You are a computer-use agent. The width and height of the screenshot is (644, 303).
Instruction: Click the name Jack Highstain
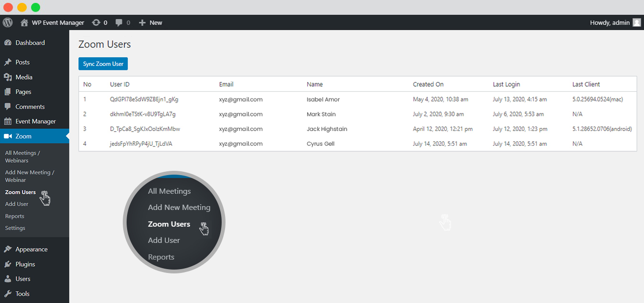click(x=327, y=129)
